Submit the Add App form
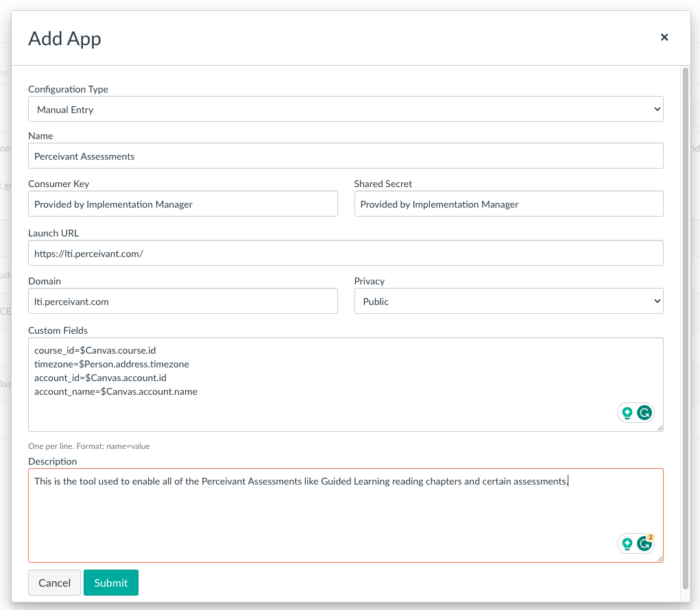Viewport: 700px width, 610px height. (x=110, y=583)
